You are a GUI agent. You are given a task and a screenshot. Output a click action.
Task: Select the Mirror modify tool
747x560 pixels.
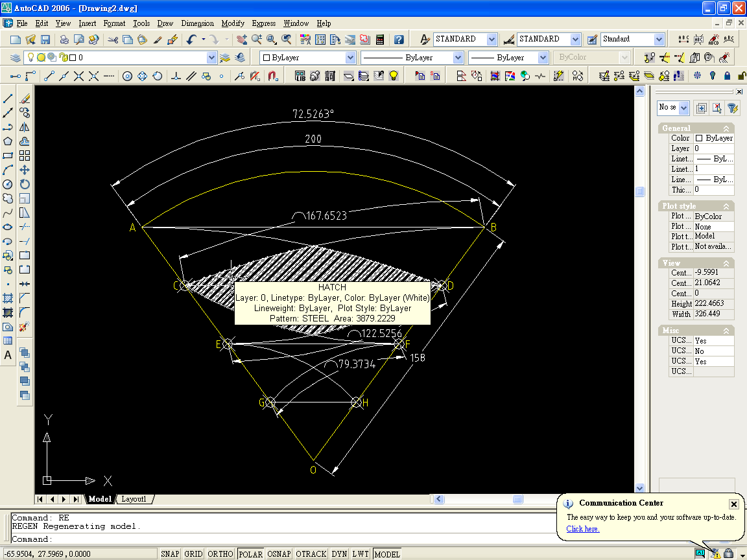pyautogui.click(x=25, y=127)
